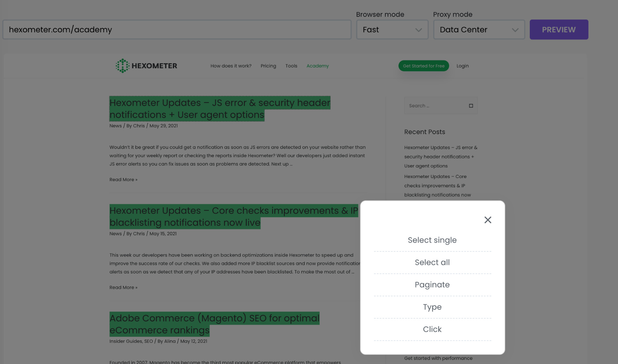
Task: Click the Recent Posts heading
Action: pos(425,132)
